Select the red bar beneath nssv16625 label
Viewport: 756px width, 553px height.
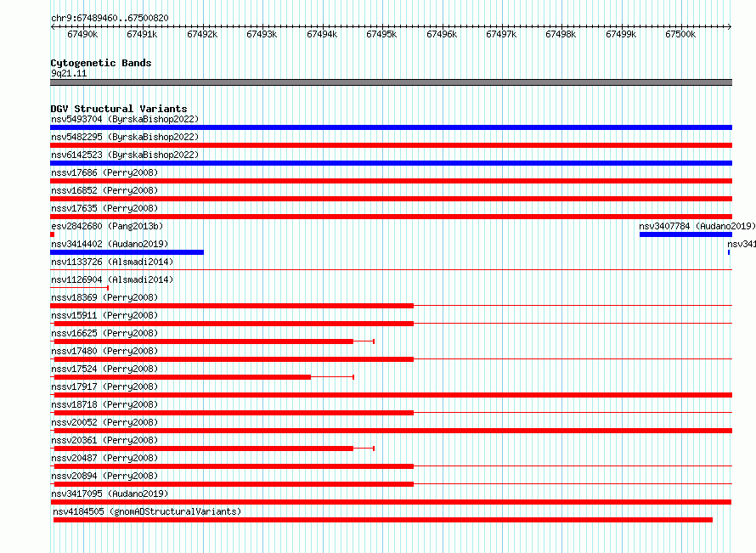pos(204,341)
